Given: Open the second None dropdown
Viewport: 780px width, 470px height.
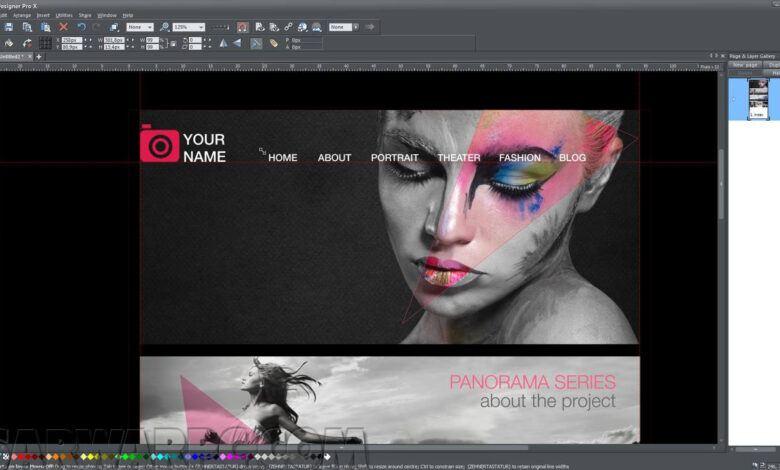Looking at the screenshot, I should coord(344,27).
